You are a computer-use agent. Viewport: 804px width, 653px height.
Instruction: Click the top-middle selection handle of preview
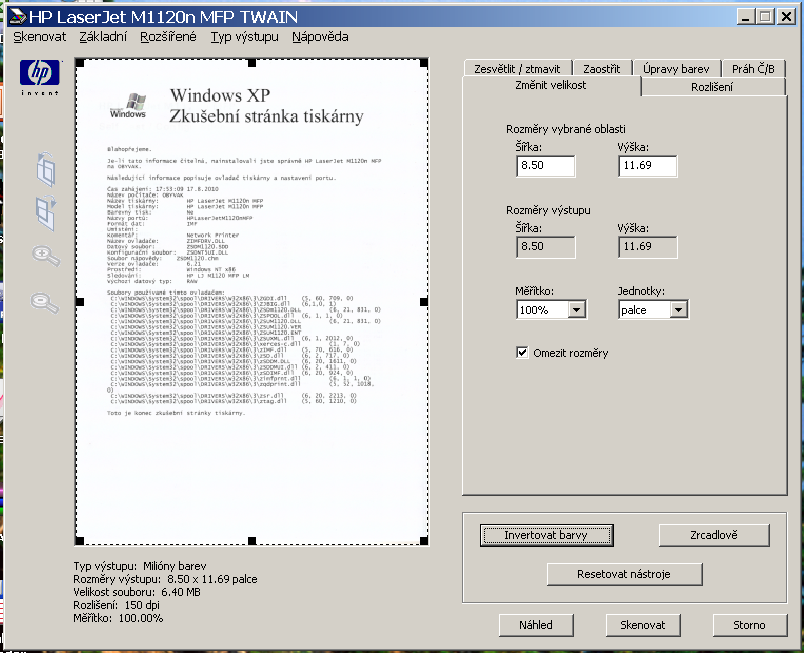(x=252, y=63)
